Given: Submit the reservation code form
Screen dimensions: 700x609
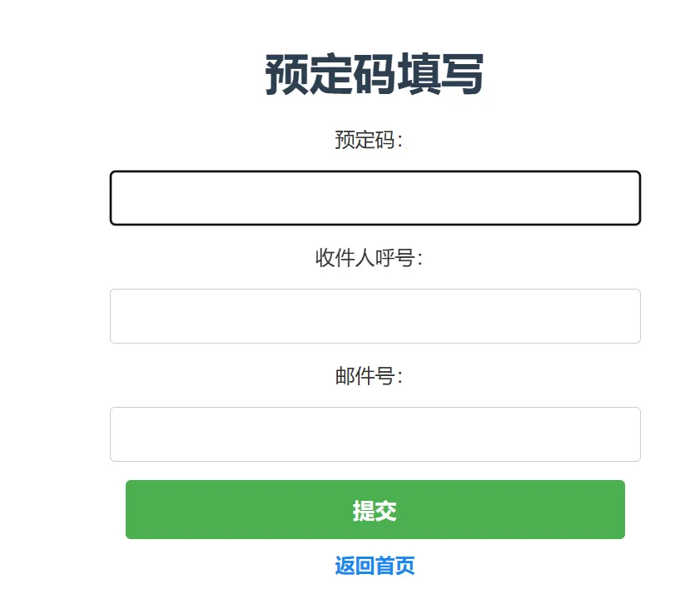Looking at the screenshot, I should [x=375, y=510].
